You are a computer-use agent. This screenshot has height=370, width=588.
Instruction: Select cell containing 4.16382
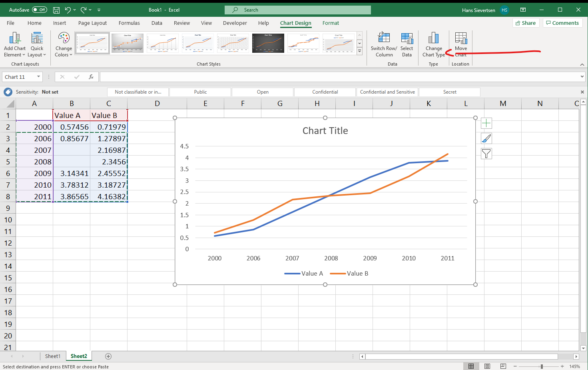(109, 196)
